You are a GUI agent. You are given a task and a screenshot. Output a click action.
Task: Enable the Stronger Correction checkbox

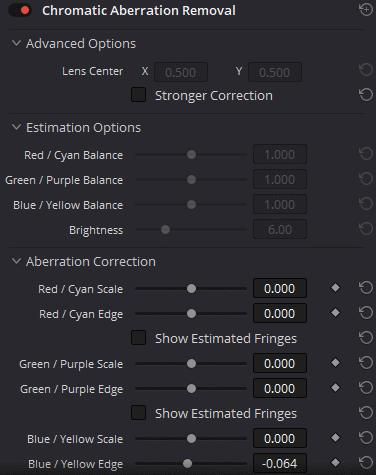tap(138, 95)
